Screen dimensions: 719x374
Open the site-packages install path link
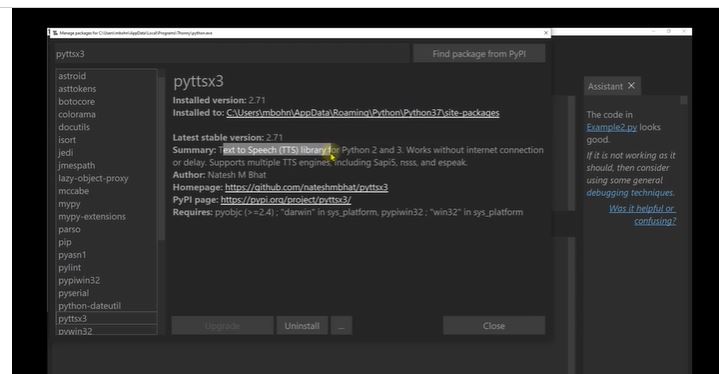click(x=363, y=113)
